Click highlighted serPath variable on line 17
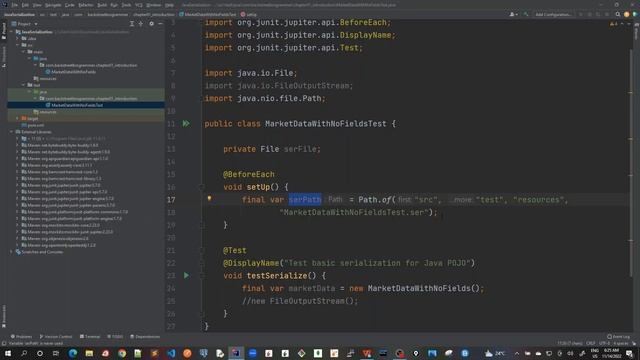The width and height of the screenshot is (640, 360). (x=305, y=200)
